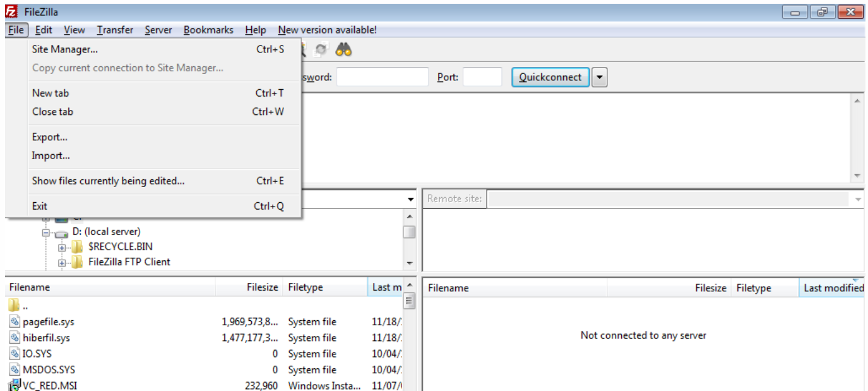The width and height of the screenshot is (868, 391).
Task: Select the MSDOS.SYS file name
Action: click(x=49, y=370)
